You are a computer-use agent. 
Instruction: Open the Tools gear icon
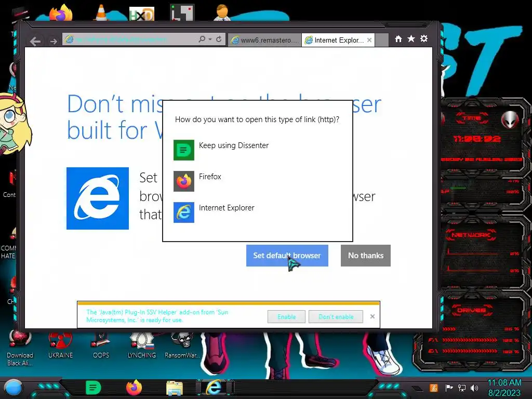(424, 38)
